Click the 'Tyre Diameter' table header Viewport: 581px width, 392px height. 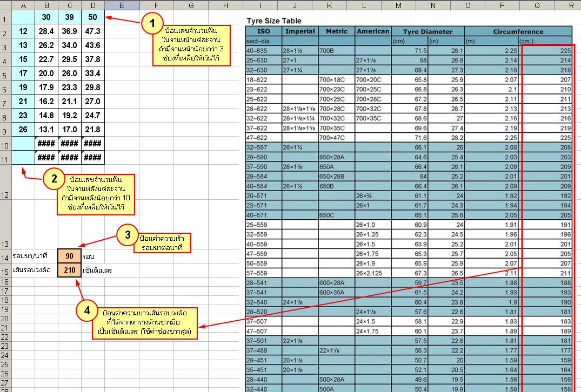pyautogui.click(x=428, y=31)
